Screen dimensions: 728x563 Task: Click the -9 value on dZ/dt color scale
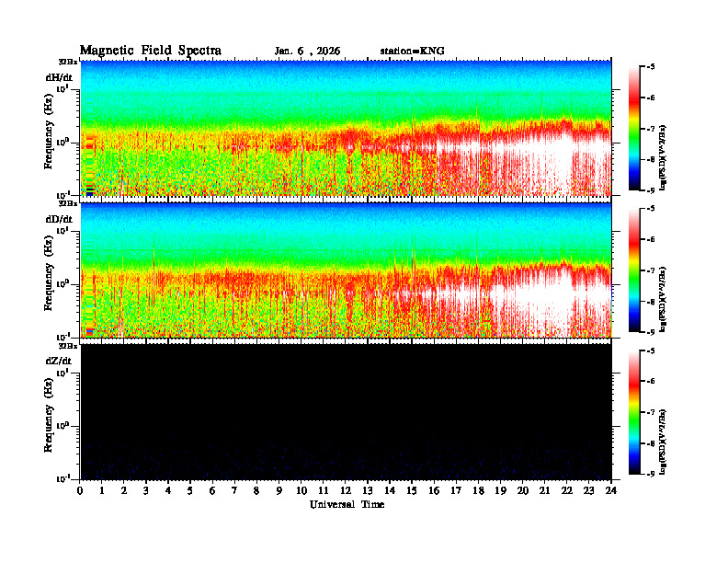(651, 474)
